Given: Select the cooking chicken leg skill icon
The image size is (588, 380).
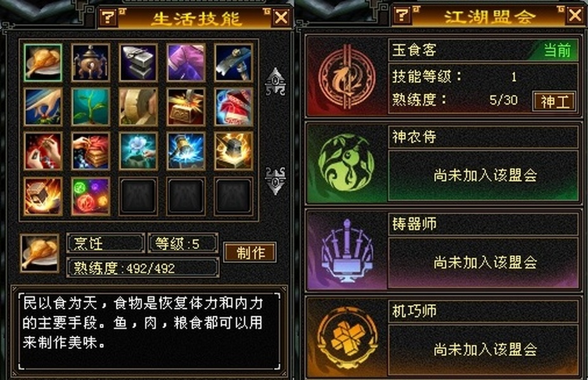Looking at the screenshot, I should click(42, 63).
